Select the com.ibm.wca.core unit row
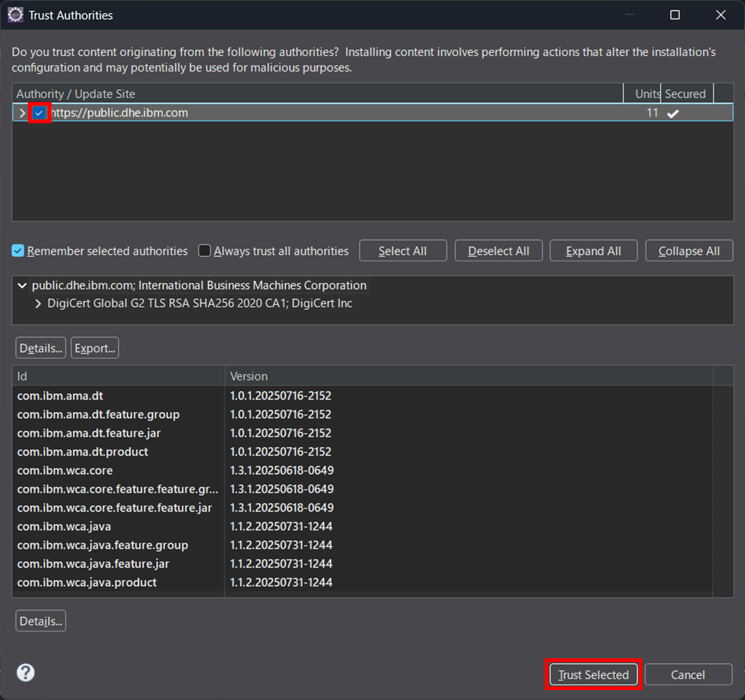This screenshot has width=745, height=700. [65, 470]
